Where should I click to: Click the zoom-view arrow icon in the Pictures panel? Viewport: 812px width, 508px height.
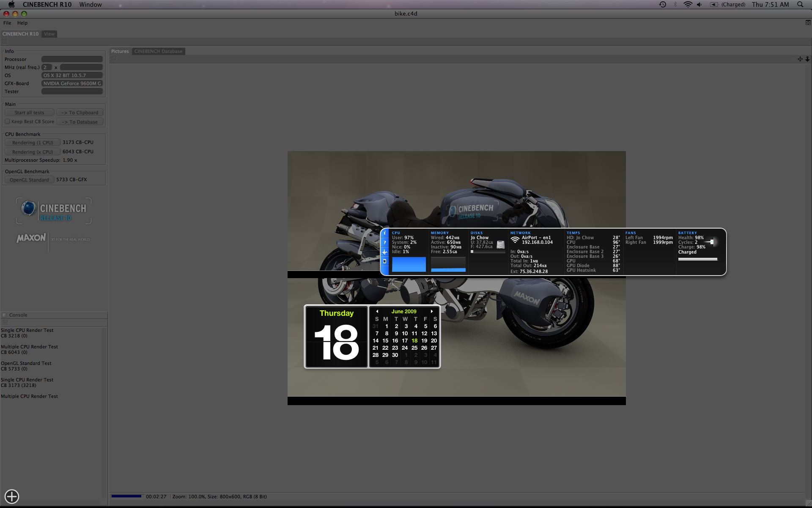(807, 59)
